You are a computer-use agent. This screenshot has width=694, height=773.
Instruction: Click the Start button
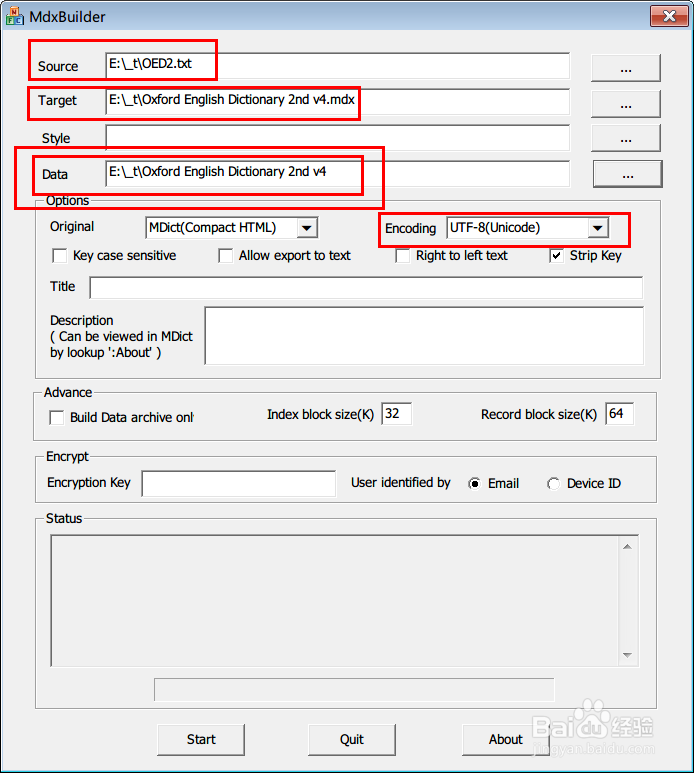201,739
